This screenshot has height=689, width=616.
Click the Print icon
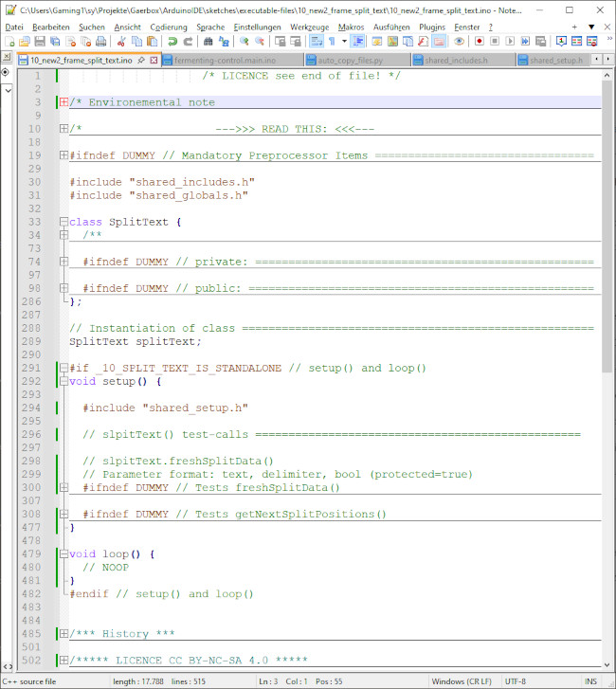tap(101, 42)
